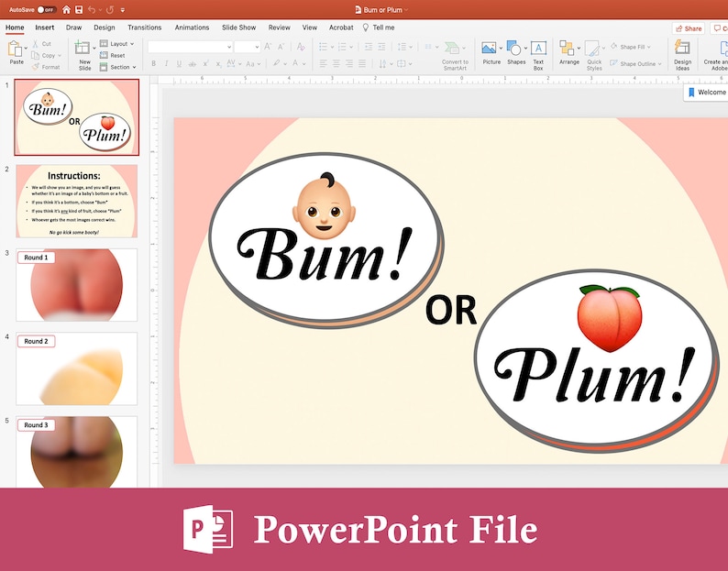The height and width of the screenshot is (571, 728).
Task: Click the Format painter button
Action: (x=46, y=67)
